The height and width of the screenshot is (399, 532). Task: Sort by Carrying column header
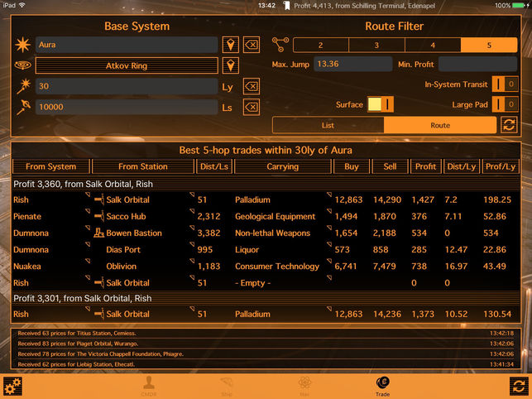(283, 166)
